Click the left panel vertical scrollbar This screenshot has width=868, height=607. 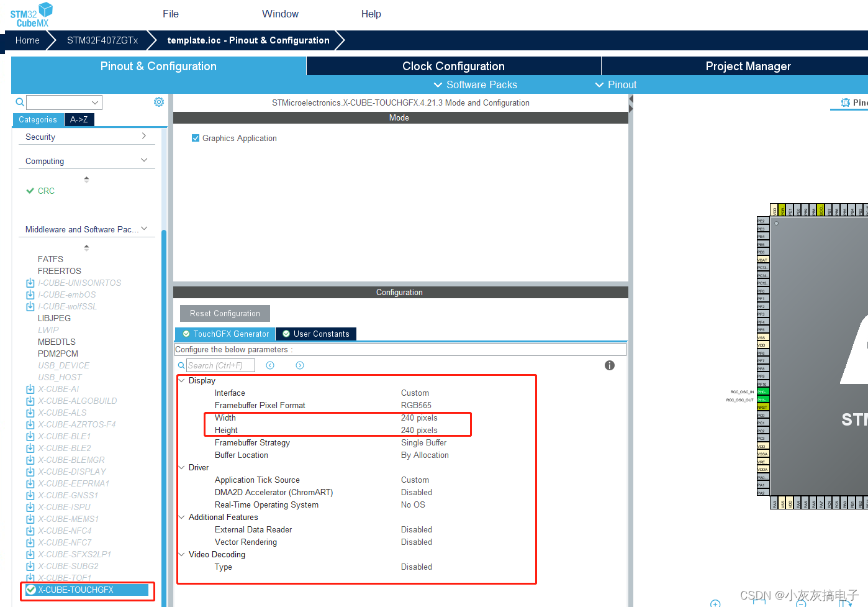click(164, 418)
